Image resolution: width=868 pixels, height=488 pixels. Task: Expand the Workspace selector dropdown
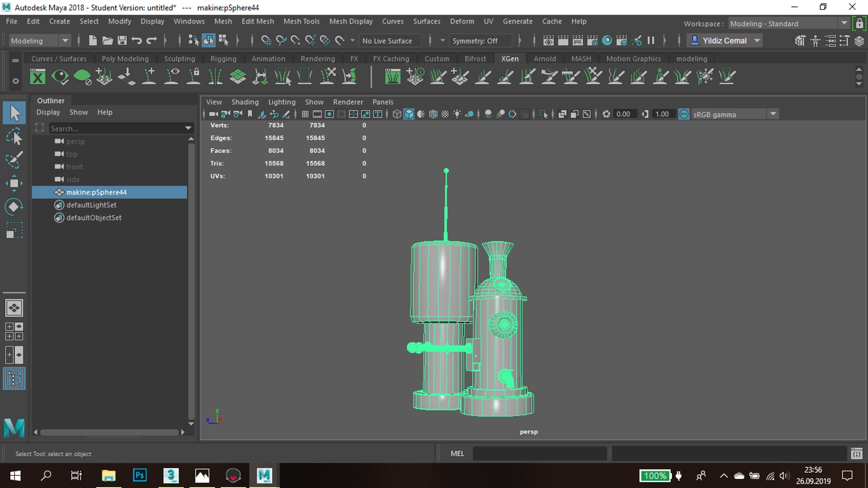[x=844, y=24]
